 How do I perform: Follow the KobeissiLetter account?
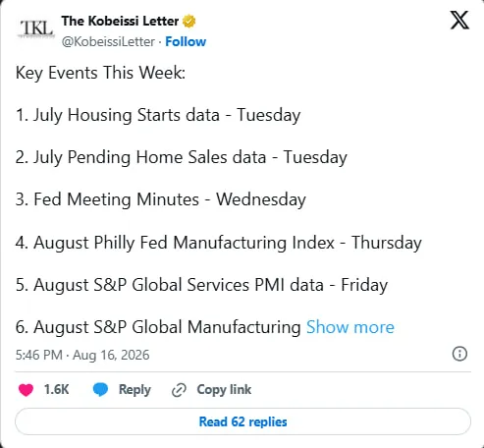click(x=186, y=41)
